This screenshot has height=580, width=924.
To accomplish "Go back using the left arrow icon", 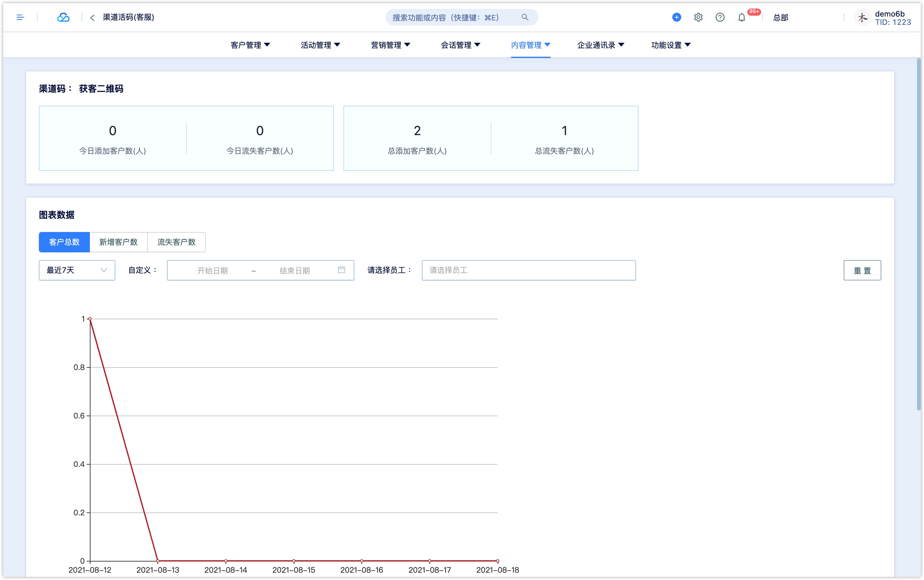I will pos(92,18).
